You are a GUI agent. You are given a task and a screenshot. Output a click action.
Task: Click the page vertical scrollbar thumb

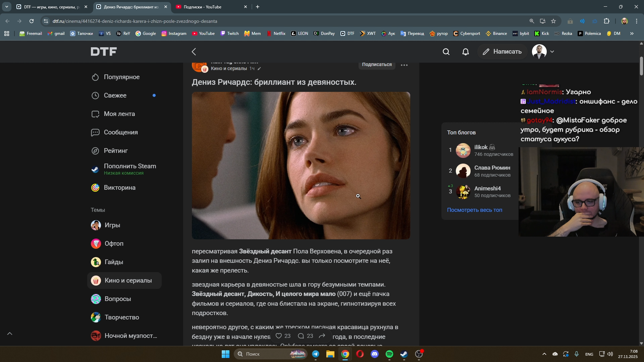point(641,66)
